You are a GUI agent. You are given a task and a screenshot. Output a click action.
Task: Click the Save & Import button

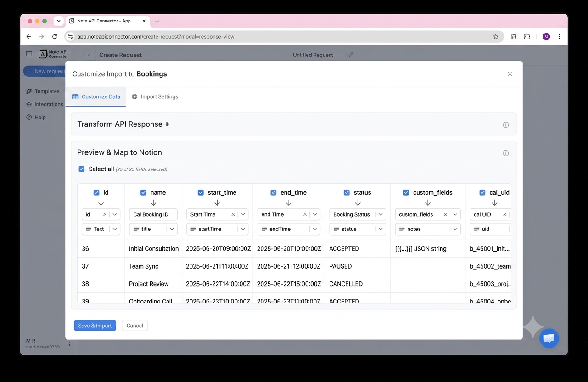coord(95,326)
